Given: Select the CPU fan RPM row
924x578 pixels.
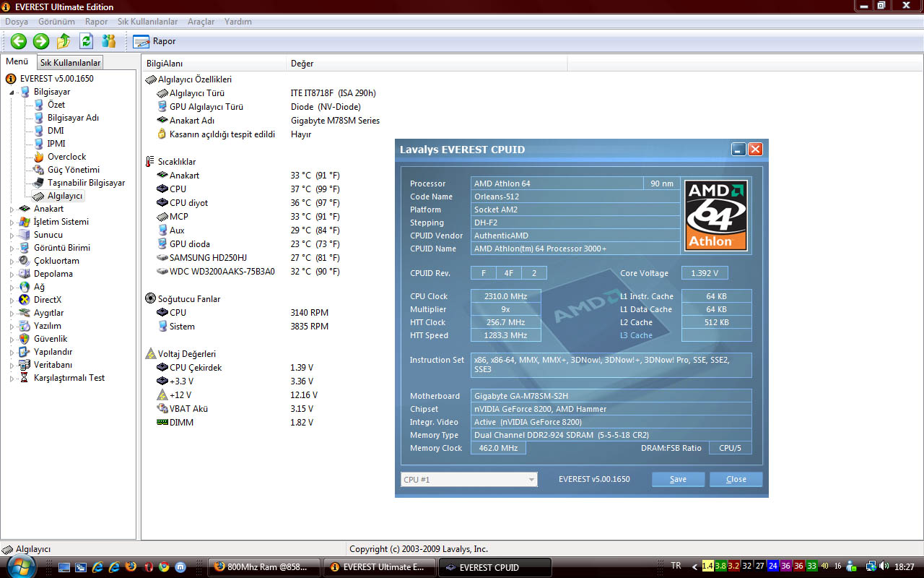Looking at the screenshot, I should [x=243, y=313].
